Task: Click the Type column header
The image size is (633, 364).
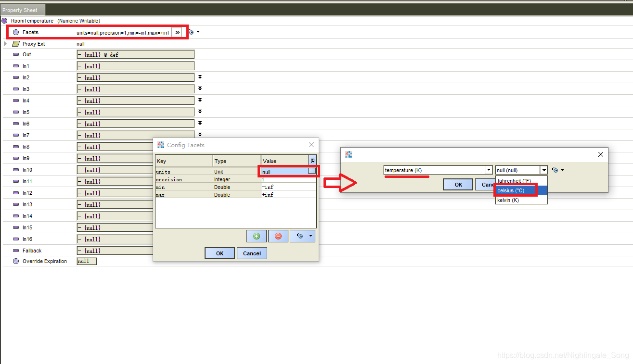Action: (237, 161)
